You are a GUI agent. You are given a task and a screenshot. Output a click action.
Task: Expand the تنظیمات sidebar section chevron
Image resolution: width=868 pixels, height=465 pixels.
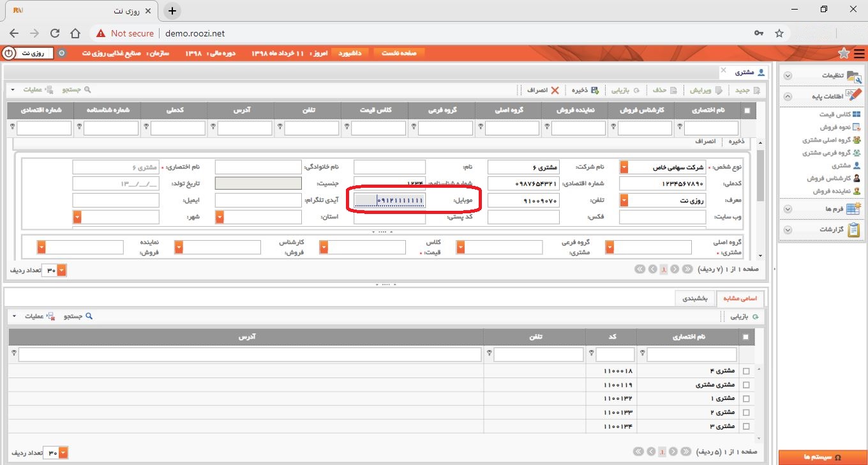(788, 75)
